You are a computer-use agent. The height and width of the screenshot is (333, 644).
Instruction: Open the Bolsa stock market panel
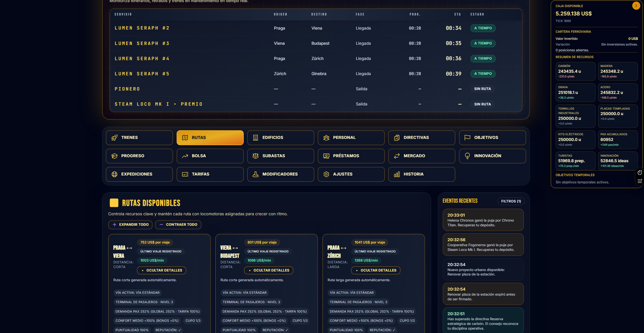(210, 156)
